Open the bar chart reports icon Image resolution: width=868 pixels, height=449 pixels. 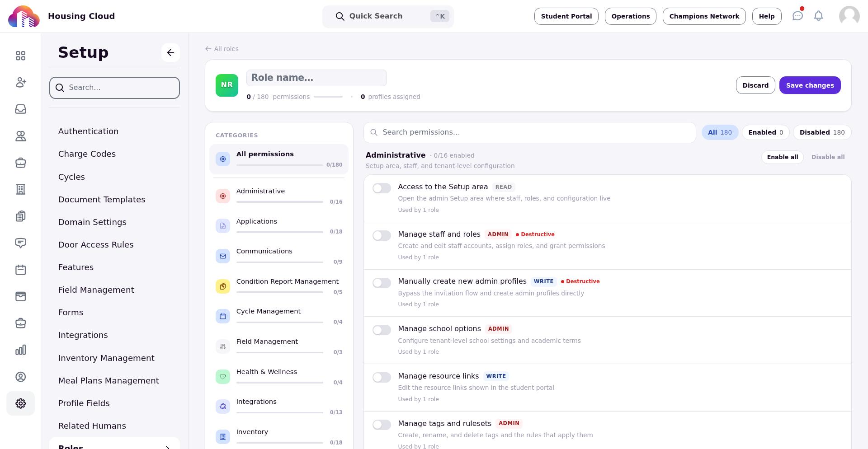coord(20,350)
